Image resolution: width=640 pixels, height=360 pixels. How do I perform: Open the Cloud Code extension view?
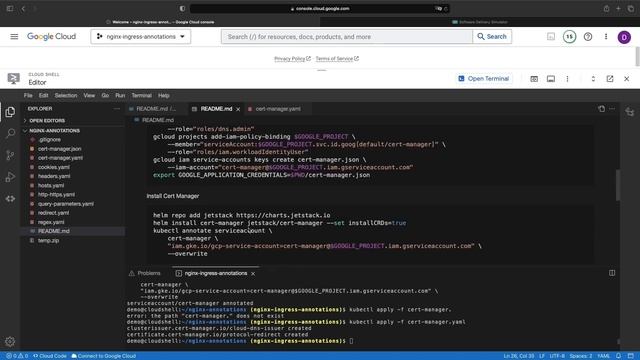point(10,199)
